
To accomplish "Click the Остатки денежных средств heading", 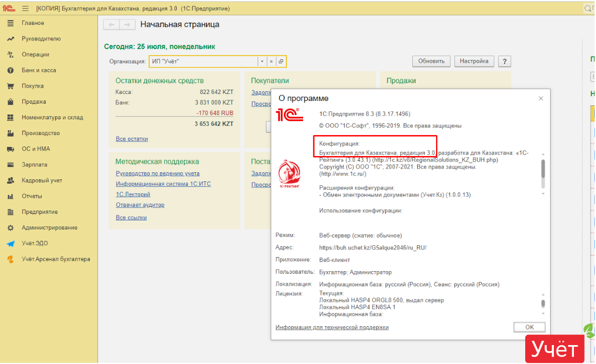I will (x=159, y=81).
